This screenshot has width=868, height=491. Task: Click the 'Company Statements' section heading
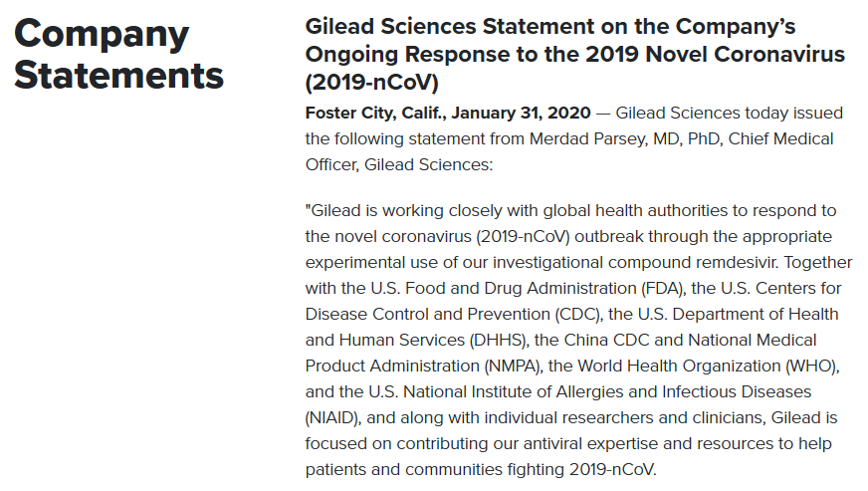118,55
